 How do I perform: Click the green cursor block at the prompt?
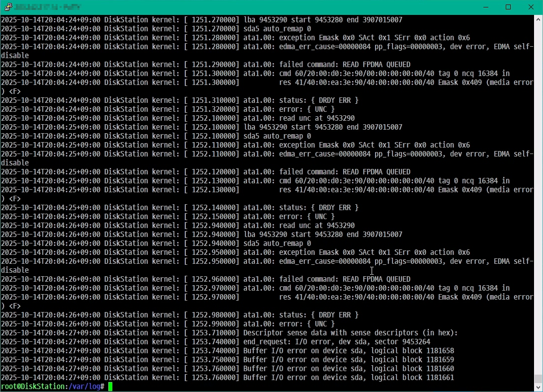[x=110, y=387]
